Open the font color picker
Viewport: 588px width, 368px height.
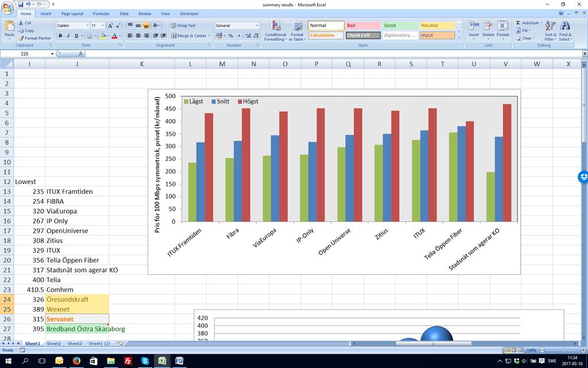click(119, 36)
